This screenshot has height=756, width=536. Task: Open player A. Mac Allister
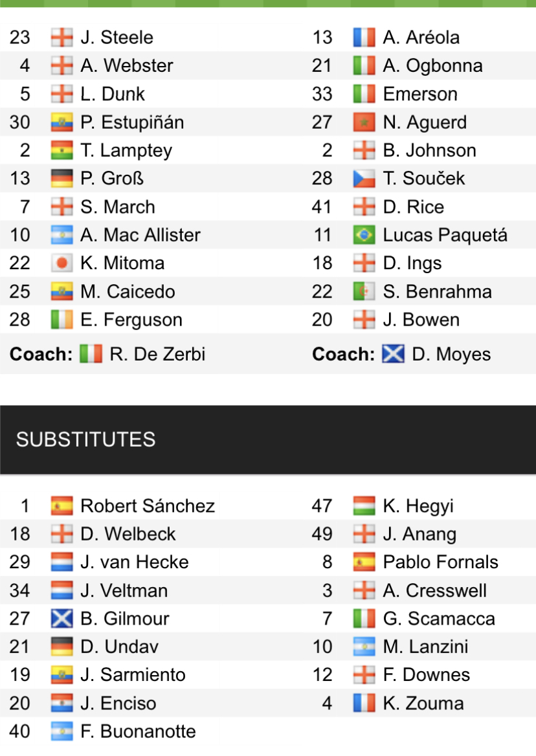pos(140,235)
